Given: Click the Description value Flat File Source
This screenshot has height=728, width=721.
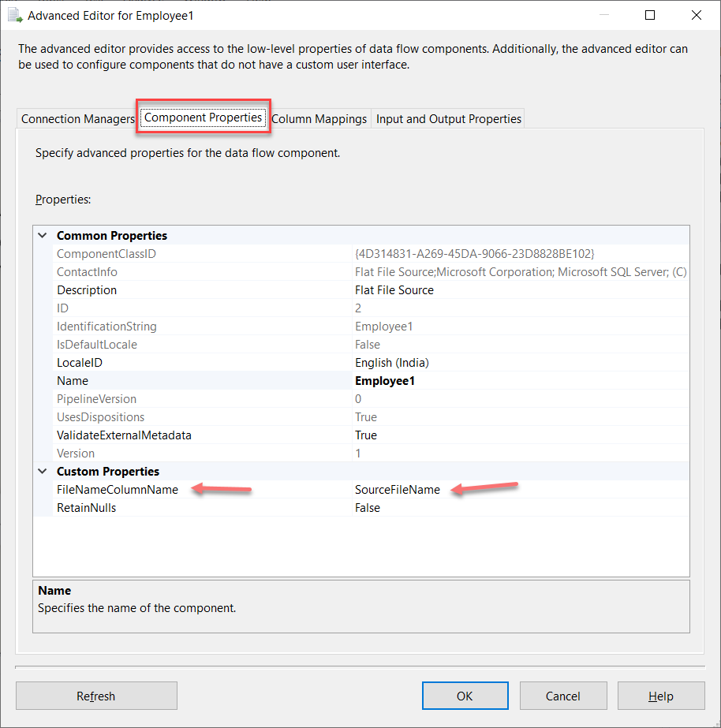Looking at the screenshot, I should pos(394,290).
